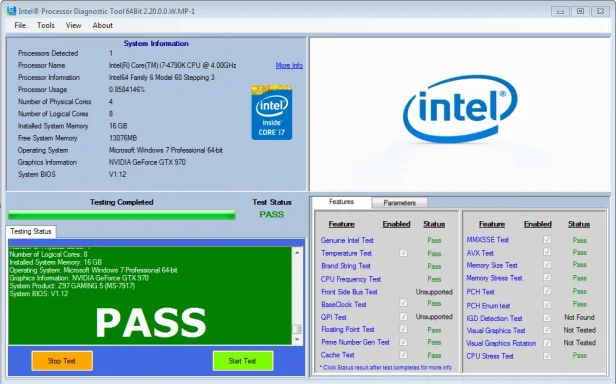Toggle the Cache Test checkbox
Screen dimensions: 616x384
(403, 355)
